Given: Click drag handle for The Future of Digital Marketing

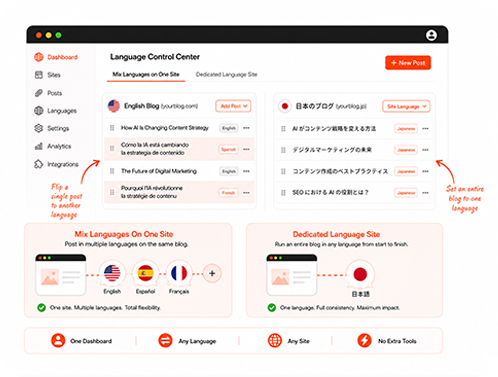Looking at the screenshot, I should coord(112,171).
